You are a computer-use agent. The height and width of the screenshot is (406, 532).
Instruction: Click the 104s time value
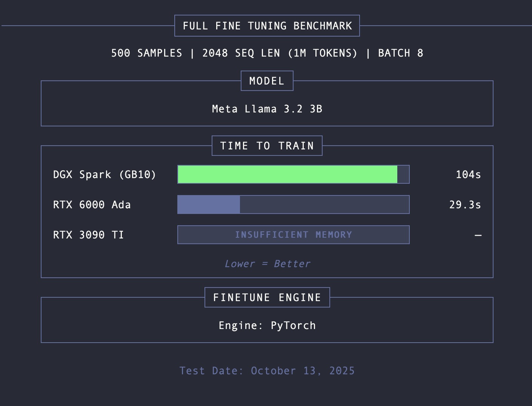tap(468, 175)
